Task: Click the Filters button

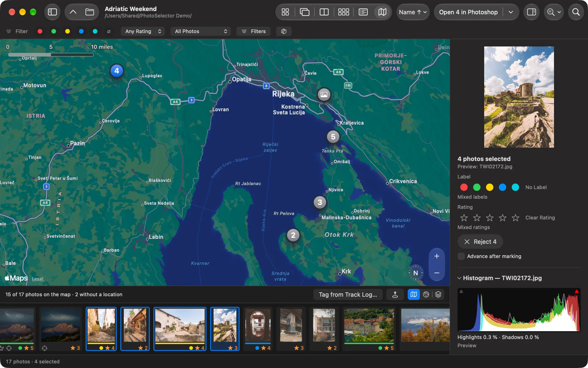Action: click(x=253, y=31)
